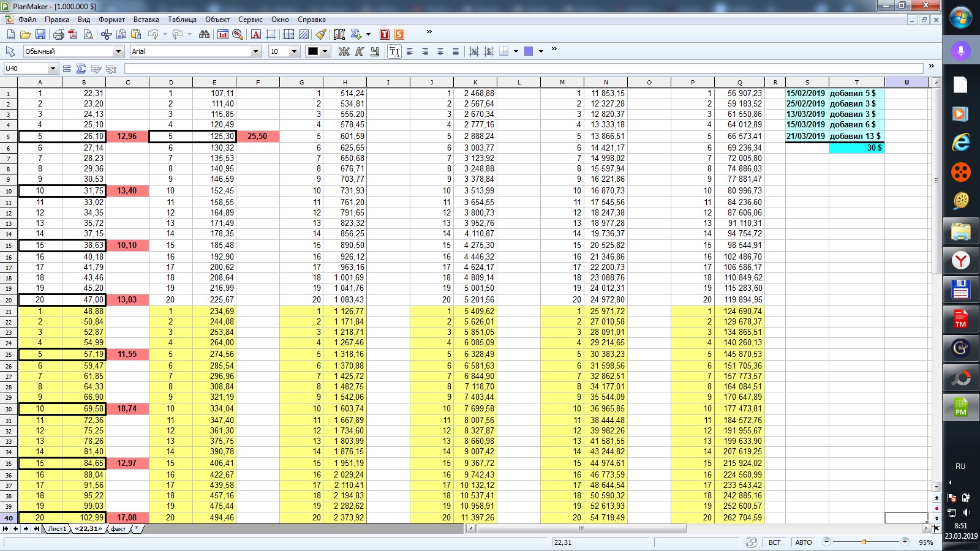Open search with the binoculars icon
This screenshot has height=551, width=980.
(x=204, y=34)
